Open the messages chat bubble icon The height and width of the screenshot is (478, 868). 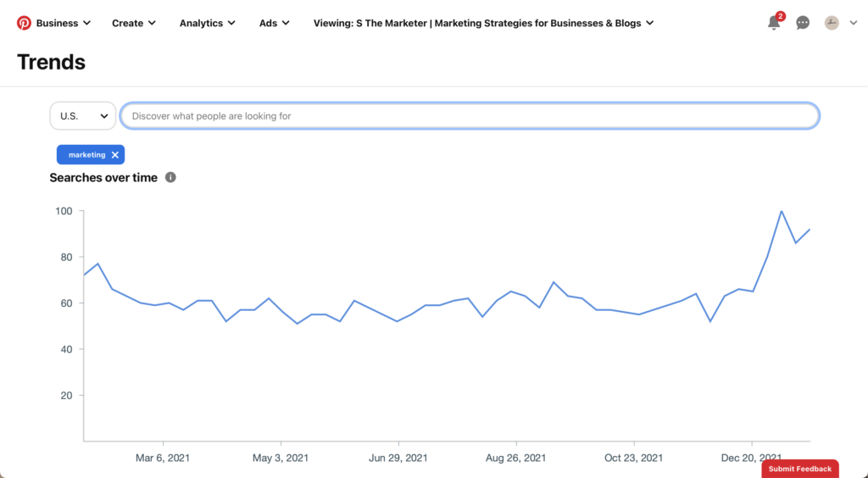point(803,23)
